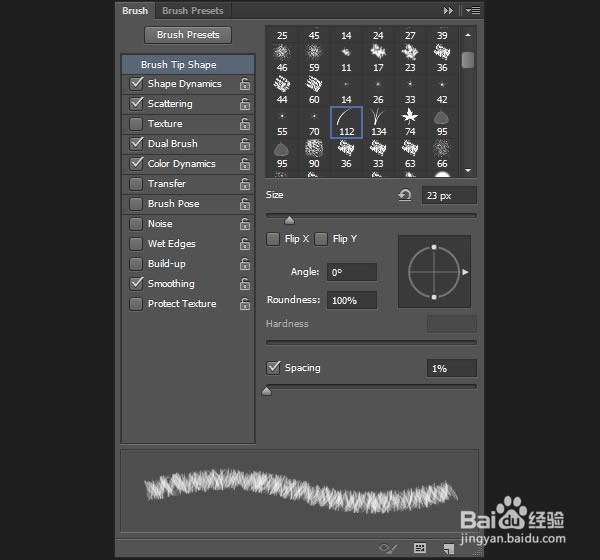The width and height of the screenshot is (600, 560).
Task: Enable Build-up checkbox
Action: click(136, 264)
